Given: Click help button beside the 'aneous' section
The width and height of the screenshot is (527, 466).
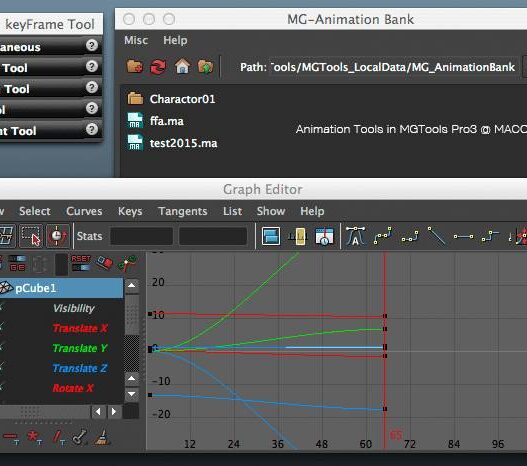Looking at the screenshot, I should click(x=91, y=45).
